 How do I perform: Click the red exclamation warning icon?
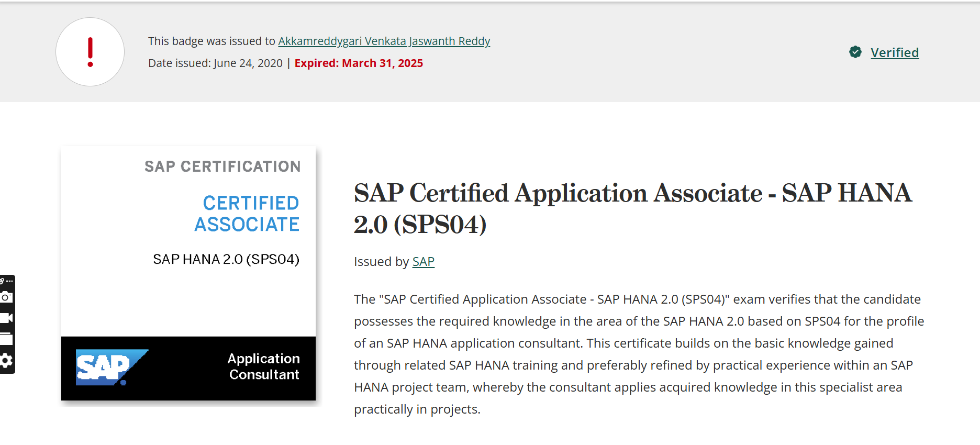pyautogui.click(x=90, y=52)
